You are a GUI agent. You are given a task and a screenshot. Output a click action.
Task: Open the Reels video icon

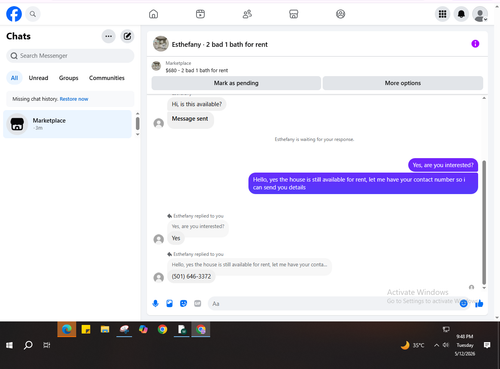pyautogui.click(x=200, y=14)
